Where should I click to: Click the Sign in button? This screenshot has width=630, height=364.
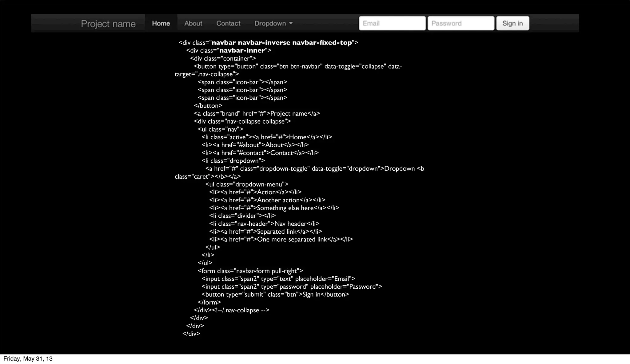point(512,23)
